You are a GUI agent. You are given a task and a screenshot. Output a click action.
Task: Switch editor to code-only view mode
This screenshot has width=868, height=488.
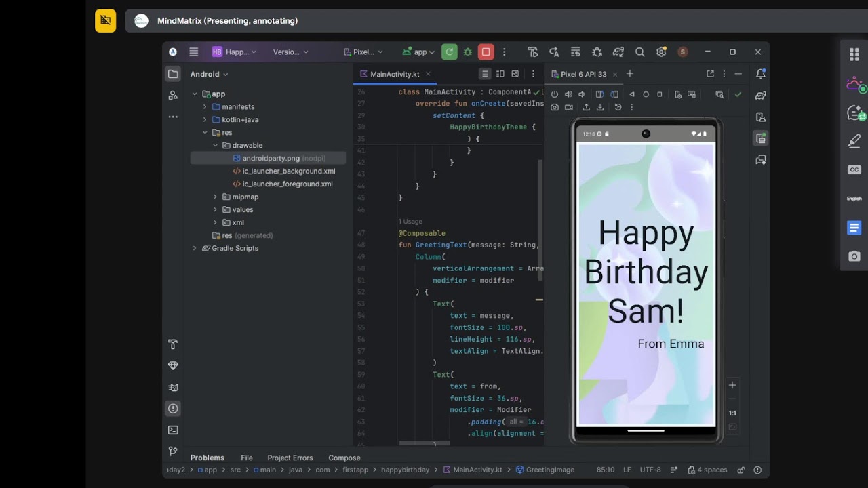click(x=485, y=74)
